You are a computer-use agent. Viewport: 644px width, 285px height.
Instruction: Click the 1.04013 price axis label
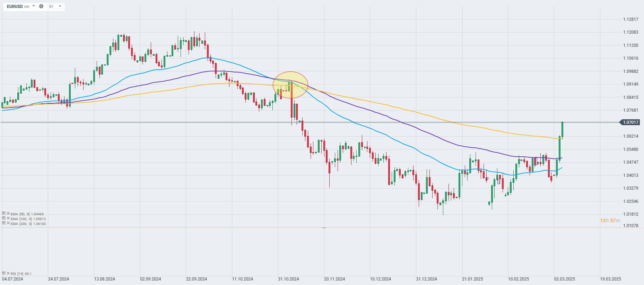[631, 175]
